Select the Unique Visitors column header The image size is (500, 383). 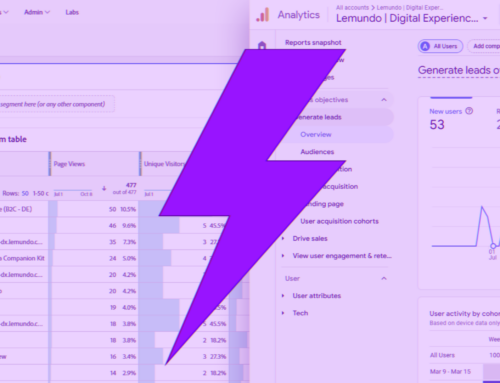(x=164, y=164)
